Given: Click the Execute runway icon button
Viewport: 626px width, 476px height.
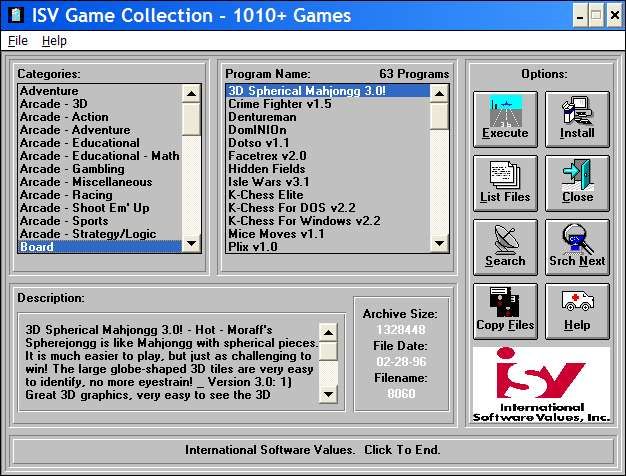Looking at the screenshot, I should (x=505, y=119).
